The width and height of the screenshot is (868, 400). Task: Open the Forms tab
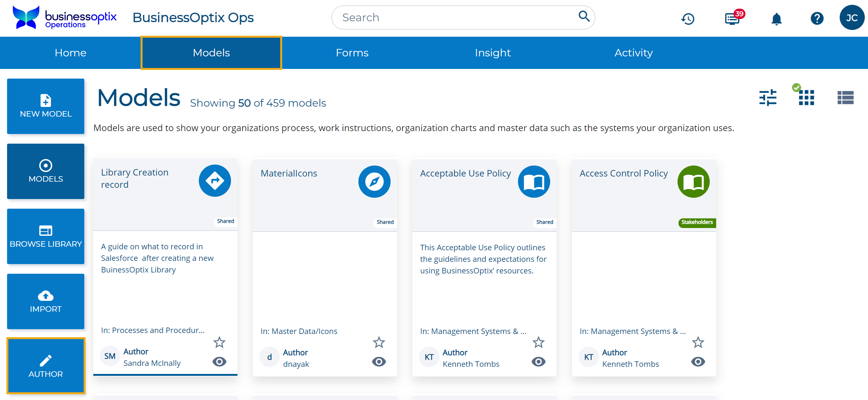pyautogui.click(x=352, y=53)
